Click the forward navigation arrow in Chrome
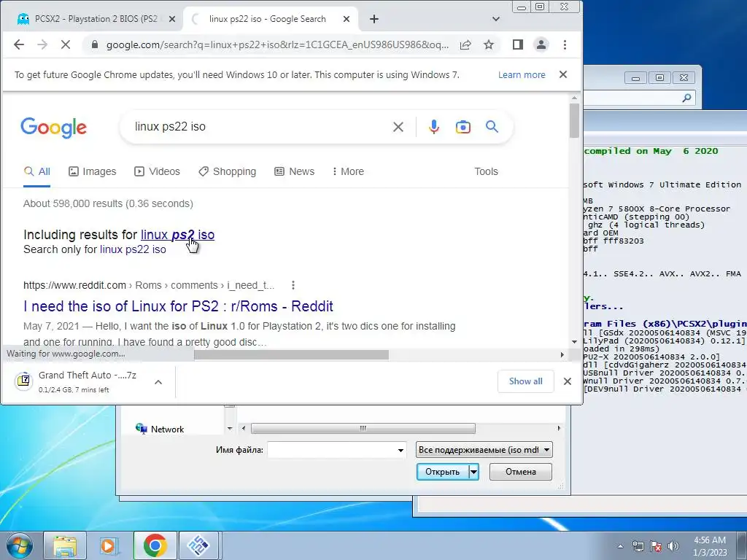This screenshot has width=747, height=560. (42, 44)
